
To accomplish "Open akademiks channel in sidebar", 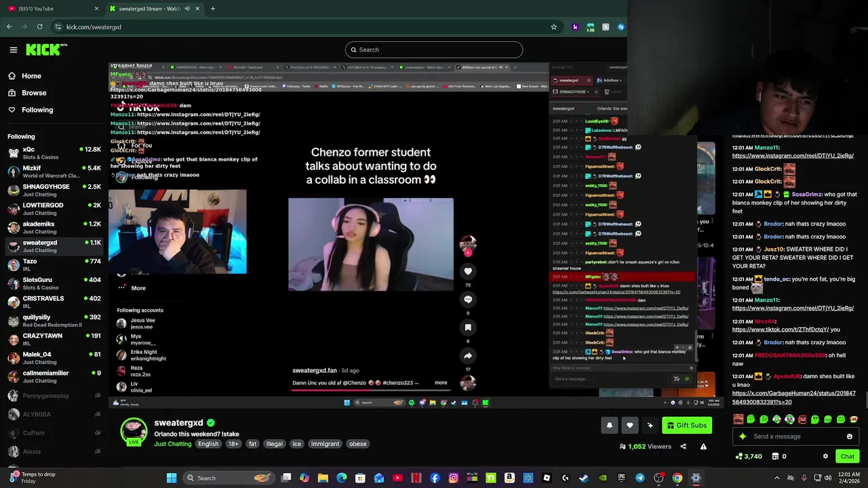I will (x=53, y=228).
